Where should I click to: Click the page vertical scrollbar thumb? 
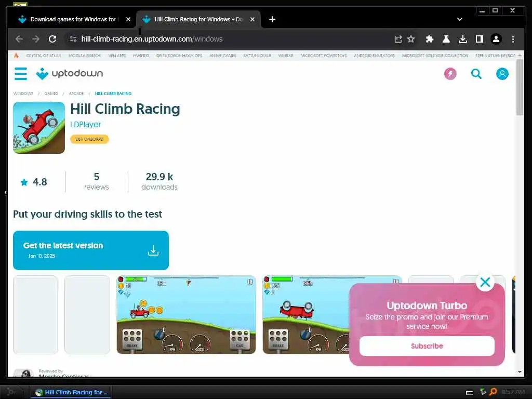click(520, 88)
